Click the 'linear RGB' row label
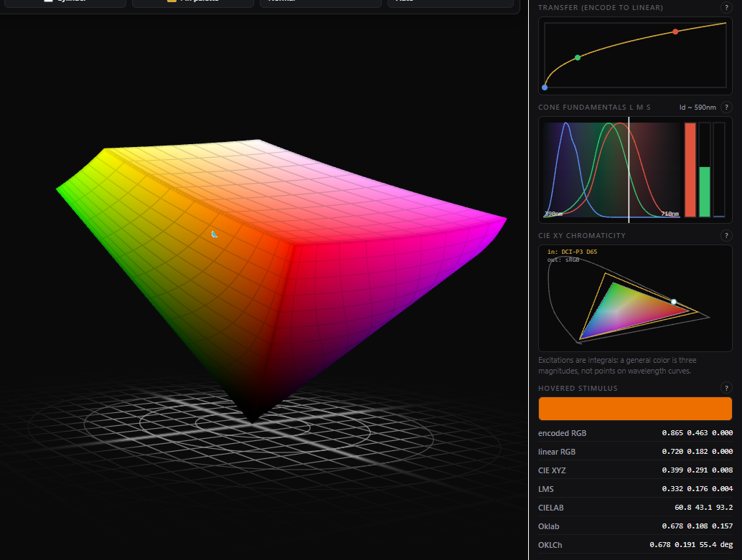Viewport: 742px width, 560px height. [557, 452]
